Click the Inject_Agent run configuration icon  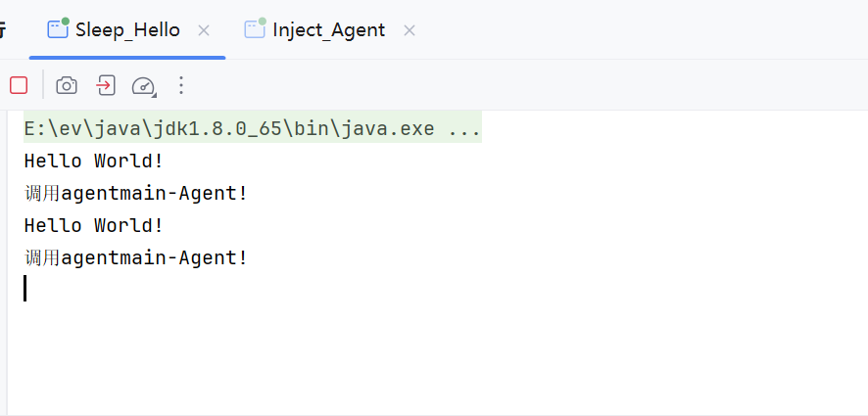click(x=255, y=28)
